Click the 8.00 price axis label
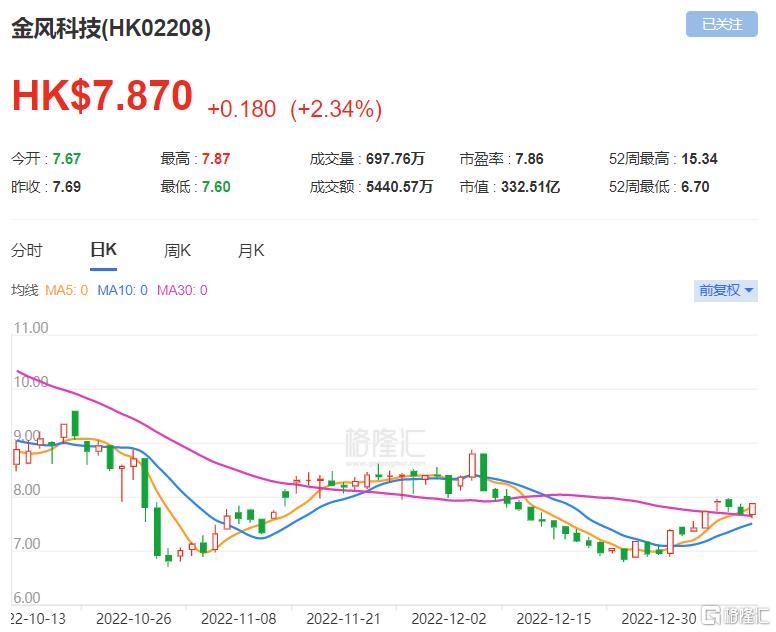This screenshot has width=776, height=632. 27,490
